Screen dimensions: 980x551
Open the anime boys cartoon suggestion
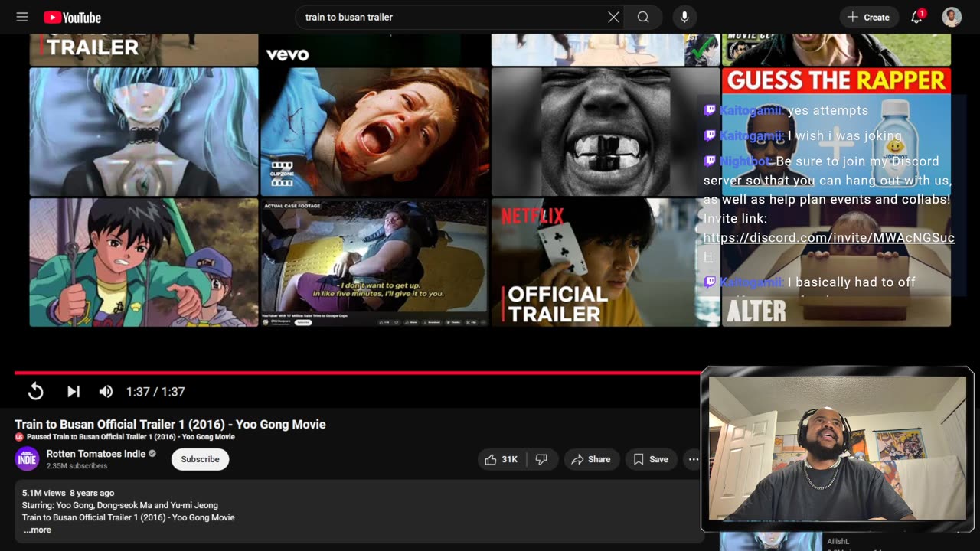tap(144, 262)
